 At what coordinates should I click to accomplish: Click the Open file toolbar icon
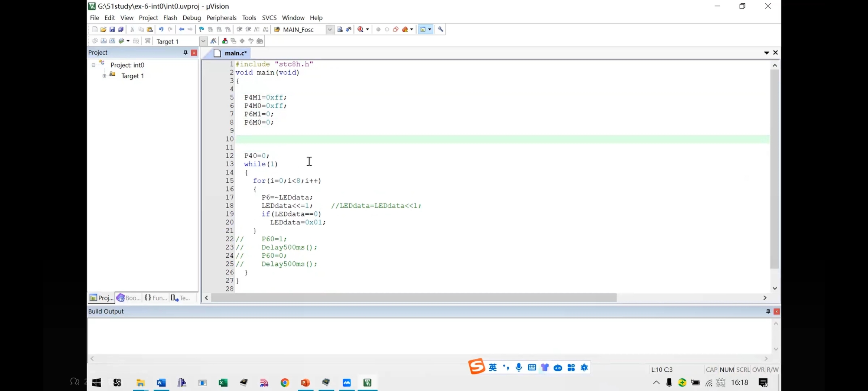click(x=103, y=29)
